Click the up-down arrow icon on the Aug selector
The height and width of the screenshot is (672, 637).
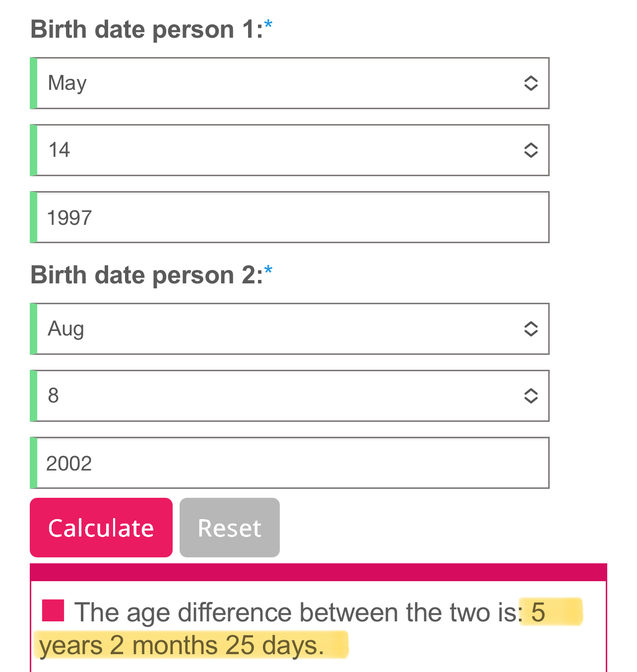(x=531, y=329)
